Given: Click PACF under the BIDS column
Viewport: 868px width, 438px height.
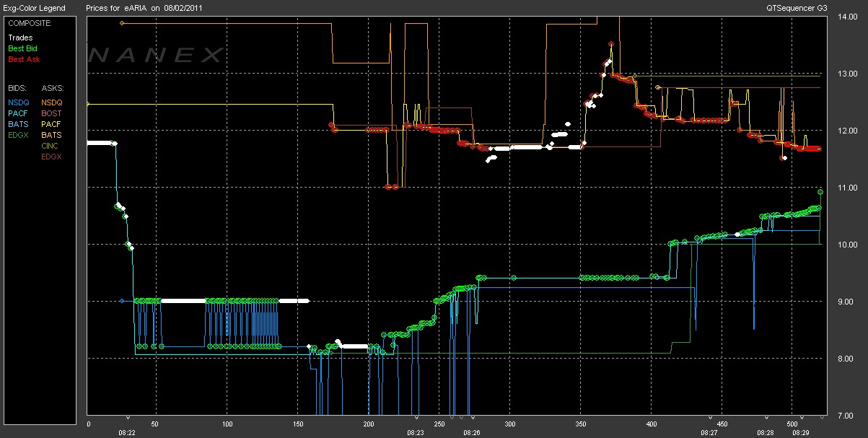Looking at the screenshot, I should click(x=19, y=113).
